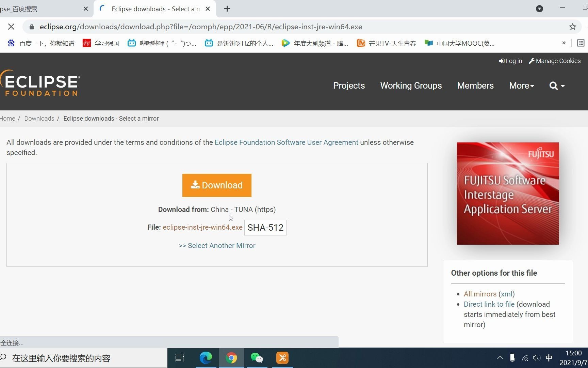Open the 百度一下 bookmark
588x368 pixels.
pos(41,43)
